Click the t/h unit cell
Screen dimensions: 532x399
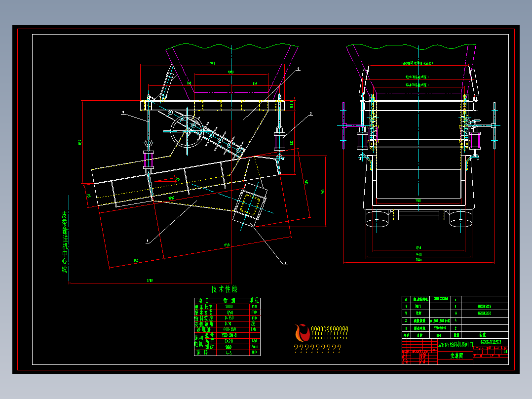[x=253, y=329]
